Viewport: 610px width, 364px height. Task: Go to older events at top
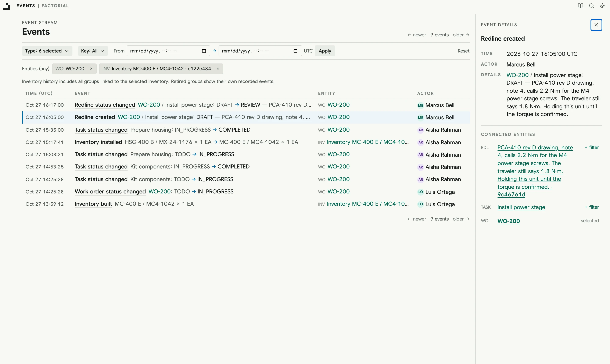pos(461,35)
